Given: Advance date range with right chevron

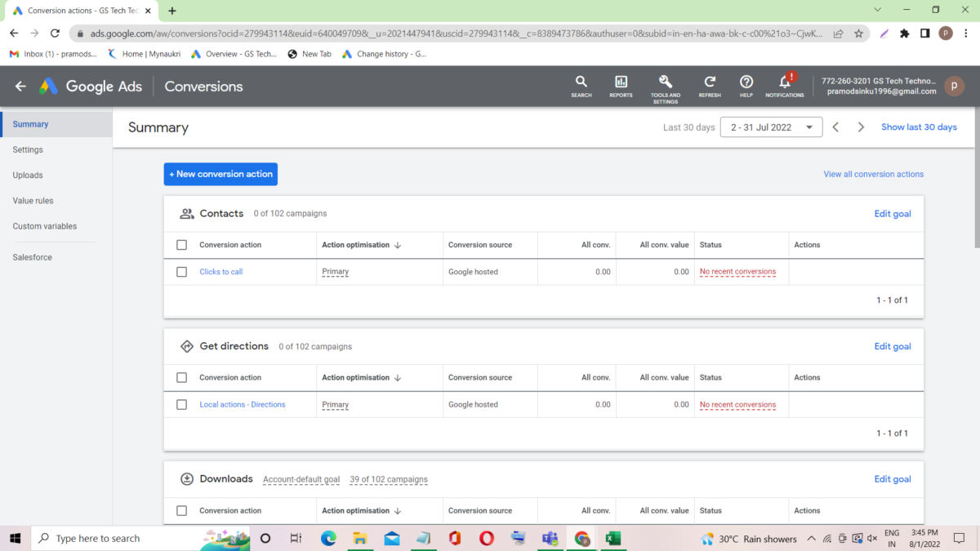Looking at the screenshot, I should 861,127.
